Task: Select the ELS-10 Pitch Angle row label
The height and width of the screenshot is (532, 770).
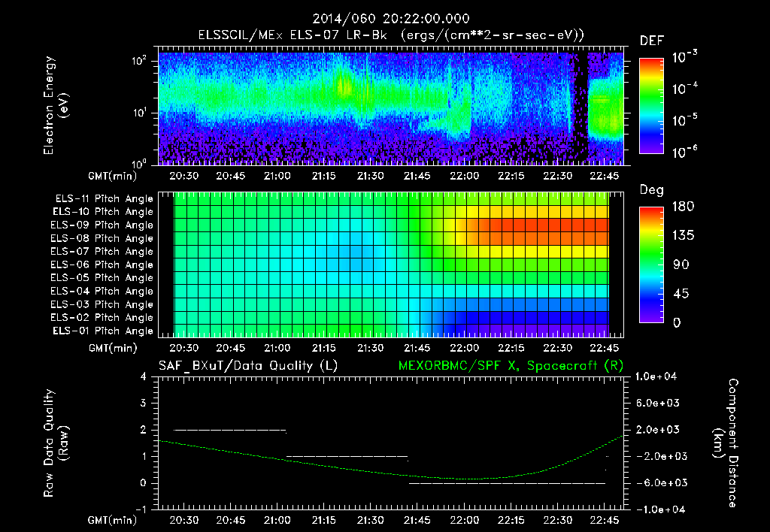Action: point(103,212)
